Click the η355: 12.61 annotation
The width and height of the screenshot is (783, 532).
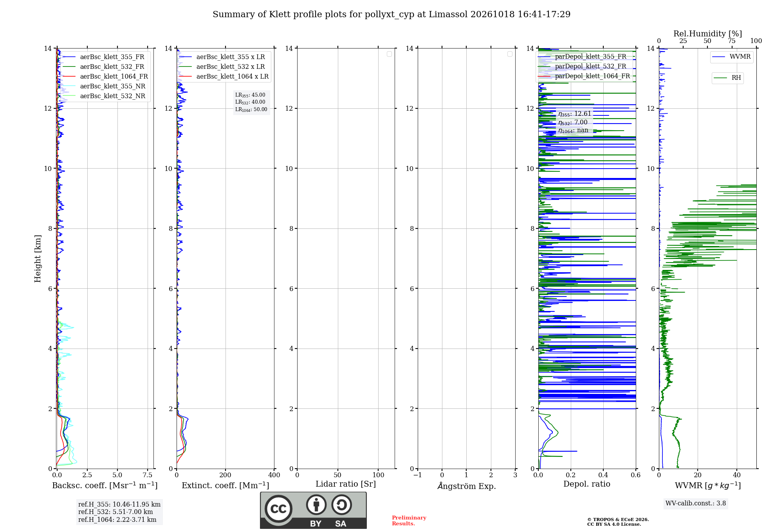point(575,114)
